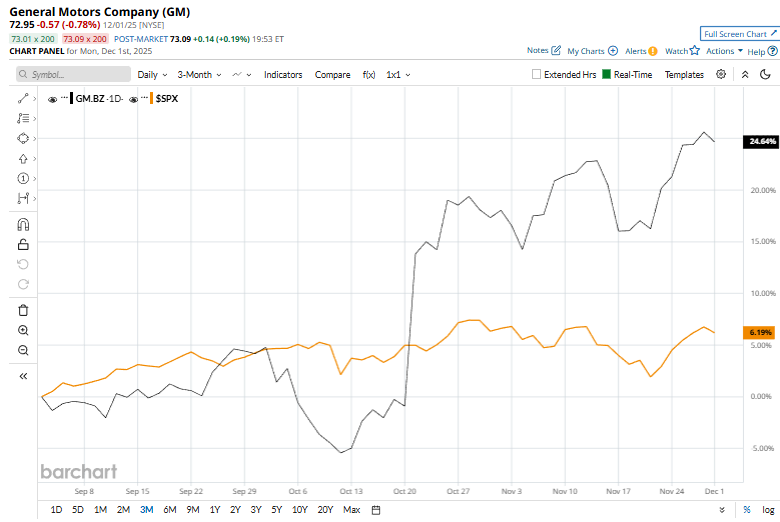This screenshot has width=780, height=522.
Task: Open GM.BZ series options ellipsis
Action: coord(65,98)
